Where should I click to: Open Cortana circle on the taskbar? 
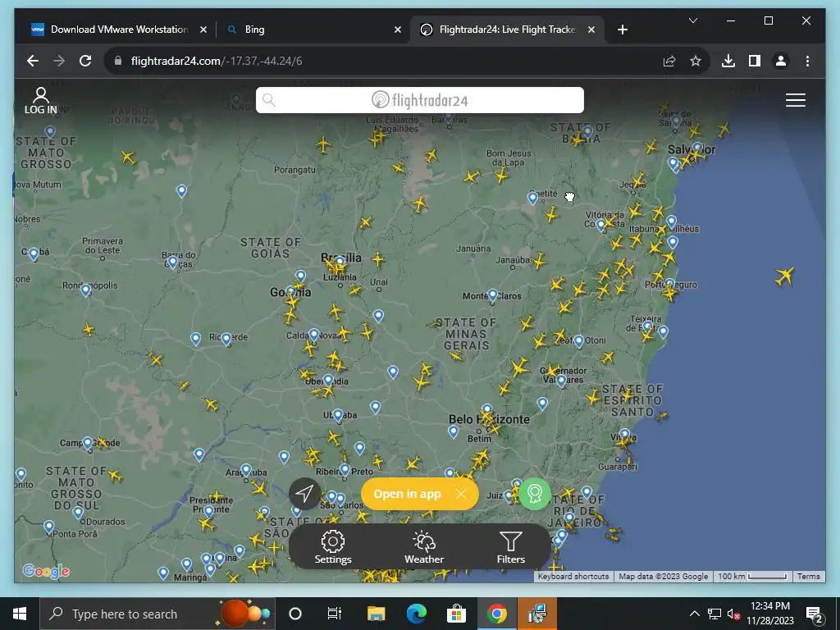pyautogui.click(x=294, y=614)
